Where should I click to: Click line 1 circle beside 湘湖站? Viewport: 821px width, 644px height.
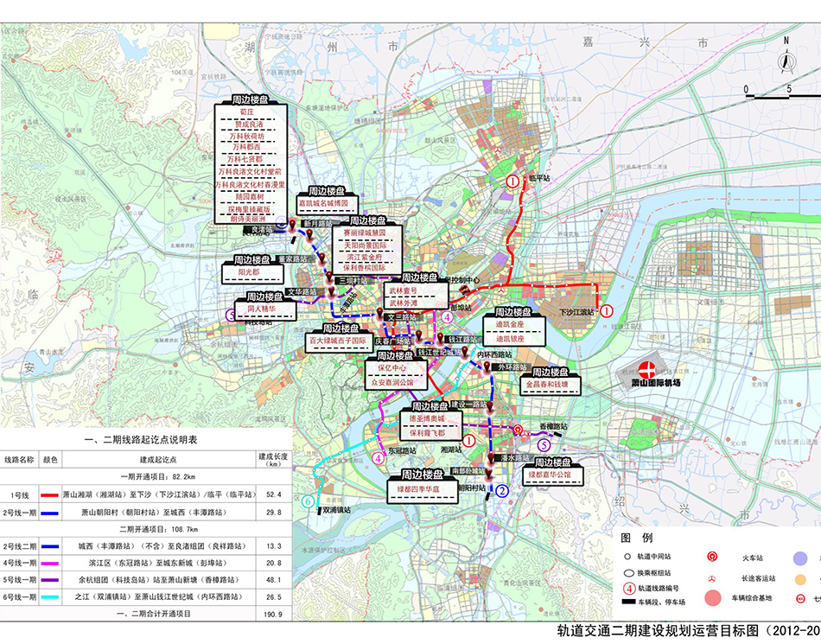(x=468, y=441)
